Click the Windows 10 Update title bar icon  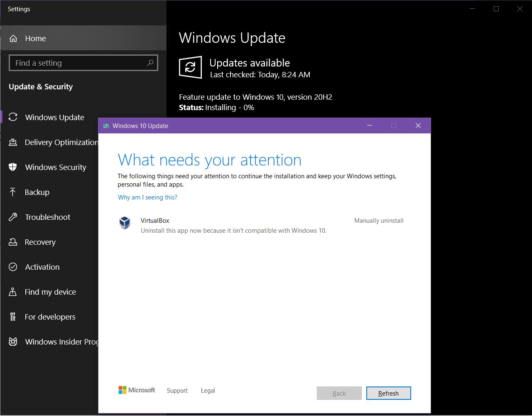click(106, 126)
